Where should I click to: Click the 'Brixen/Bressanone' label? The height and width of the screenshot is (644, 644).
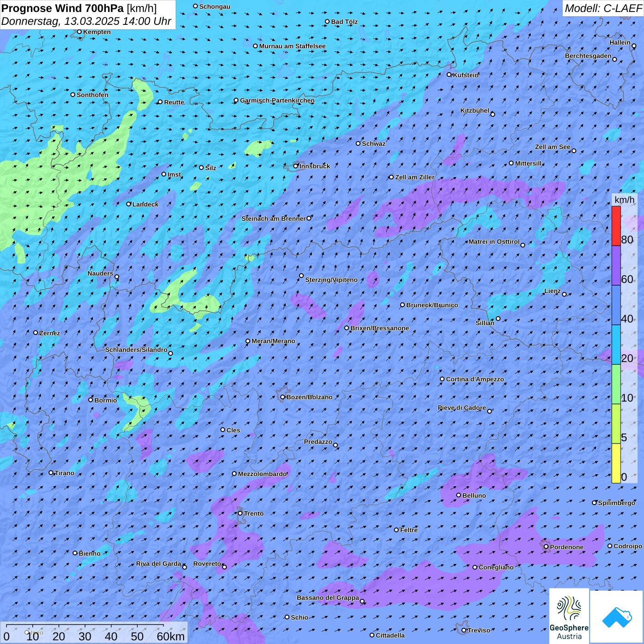[x=379, y=328]
